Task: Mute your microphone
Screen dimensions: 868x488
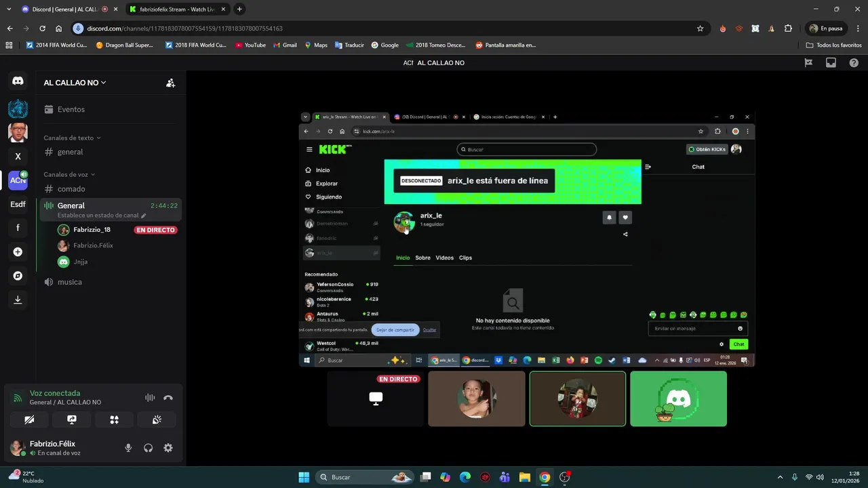Action: click(x=128, y=448)
